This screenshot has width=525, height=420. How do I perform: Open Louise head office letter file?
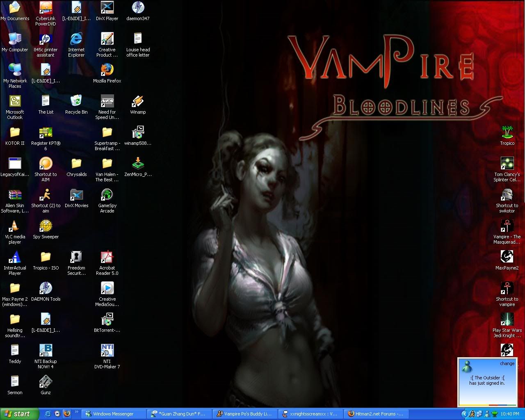tap(138, 44)
